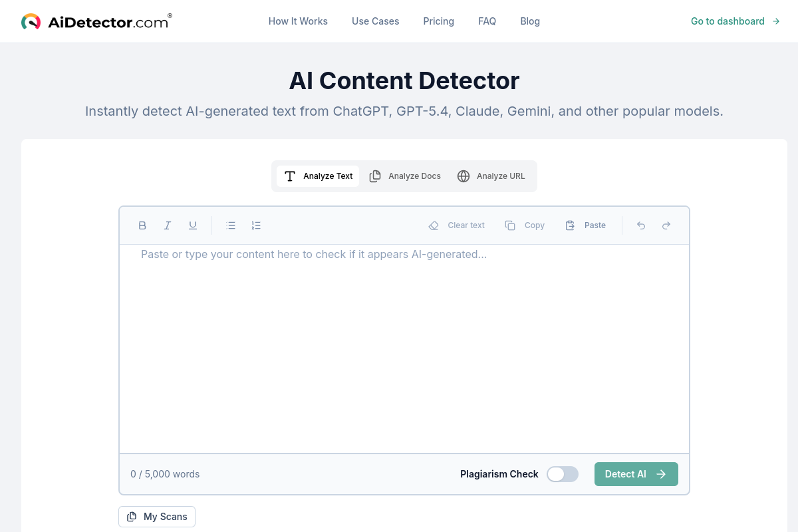Image resolution: width=798 pixels, height=532 pixels.
Task: Click the 'AI Content Detector' heading
Action: [404, 80]
